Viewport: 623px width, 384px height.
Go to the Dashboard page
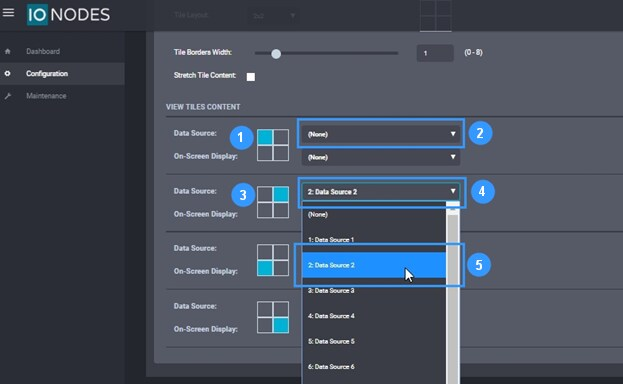pyautogui.click(x=43, y=51)
